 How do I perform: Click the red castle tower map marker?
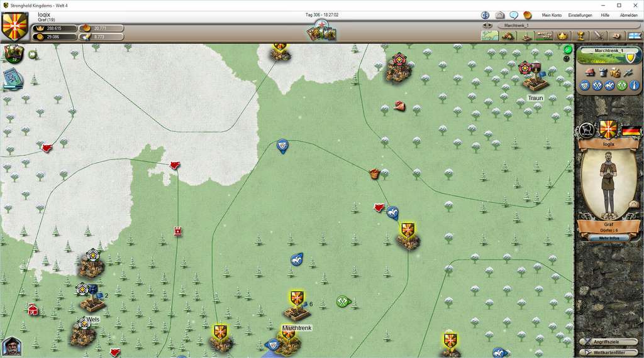[x=177, y=231]
